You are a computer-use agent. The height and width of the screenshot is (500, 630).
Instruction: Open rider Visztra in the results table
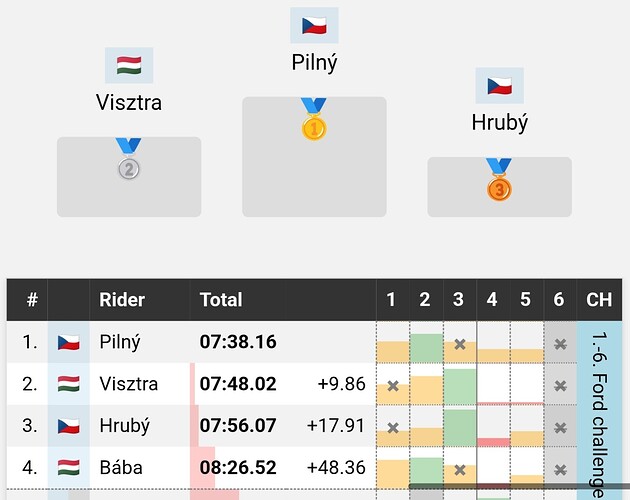(x=129, y=384)
